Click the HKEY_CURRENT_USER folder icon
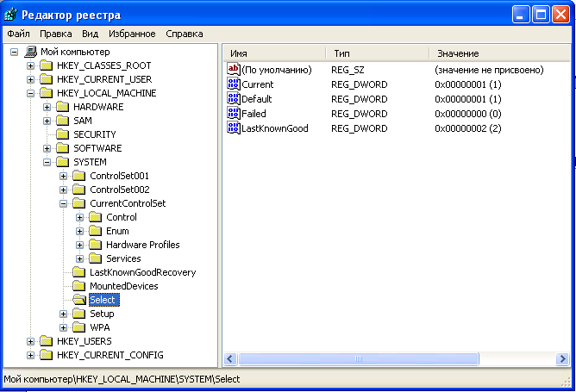 (x=46, y=79)
